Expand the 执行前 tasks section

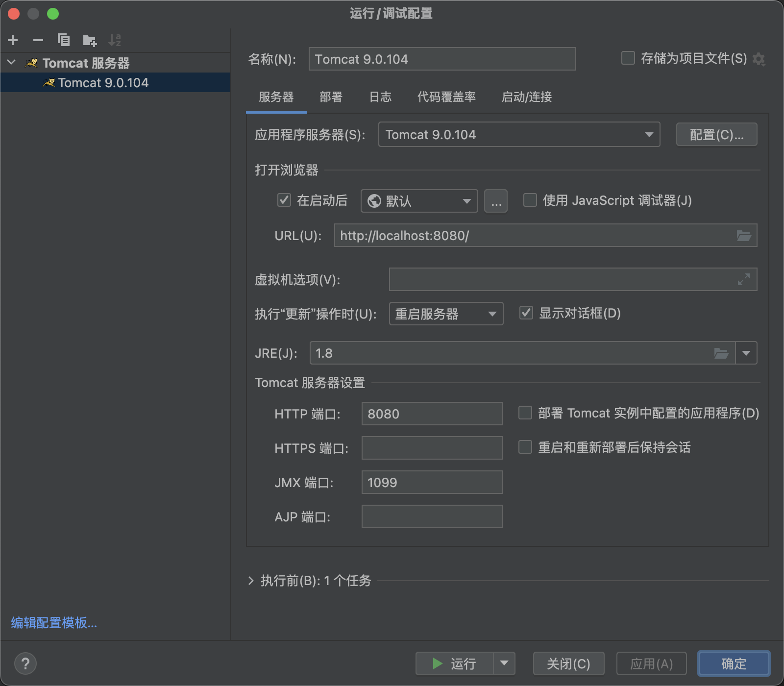[251, 581]
